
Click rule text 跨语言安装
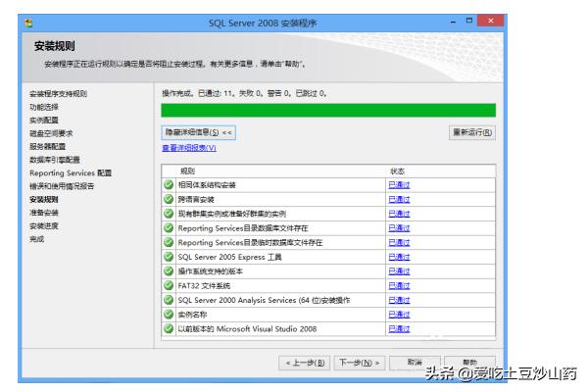(x=196, y=199)
